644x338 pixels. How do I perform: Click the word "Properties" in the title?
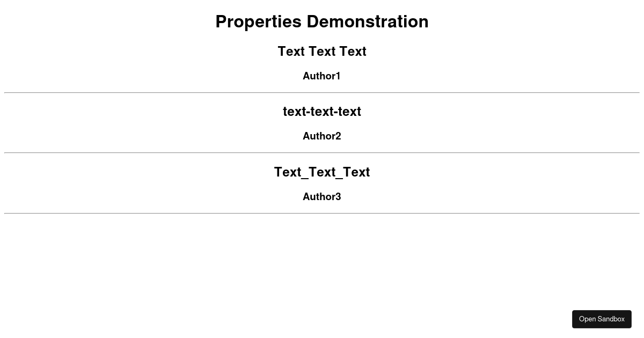click(258, 21)
